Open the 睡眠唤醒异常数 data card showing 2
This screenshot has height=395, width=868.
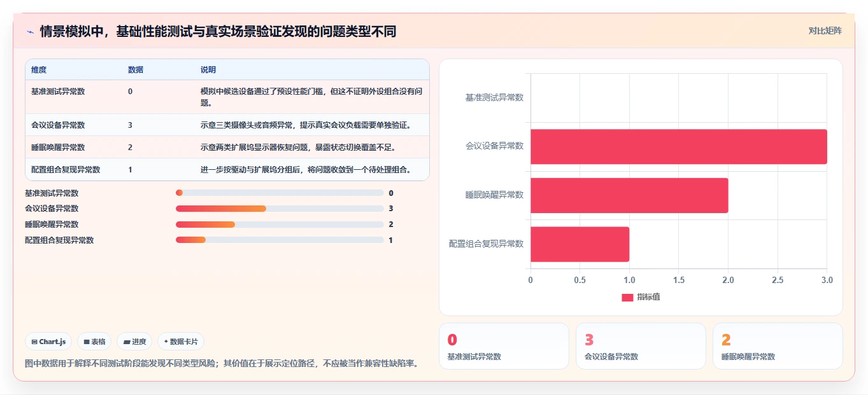(778, 346)
